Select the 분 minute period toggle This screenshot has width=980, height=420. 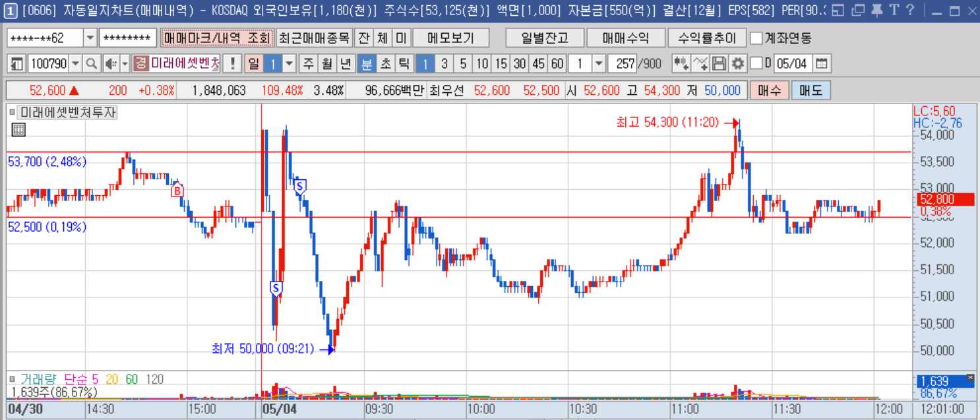click(x=367, y=64)
